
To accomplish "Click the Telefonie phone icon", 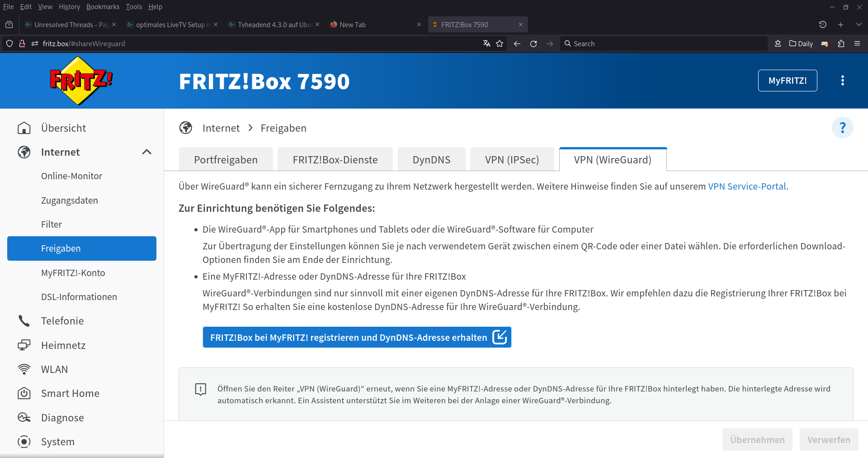I will tap(24, 321).
